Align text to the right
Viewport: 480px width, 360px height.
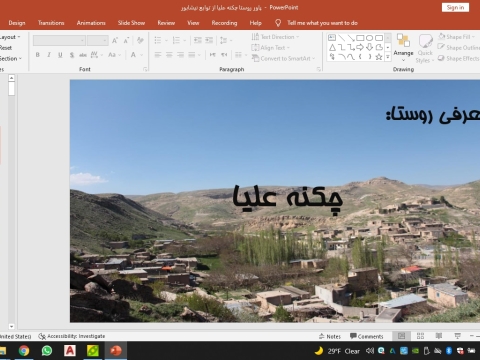(180, 55)
